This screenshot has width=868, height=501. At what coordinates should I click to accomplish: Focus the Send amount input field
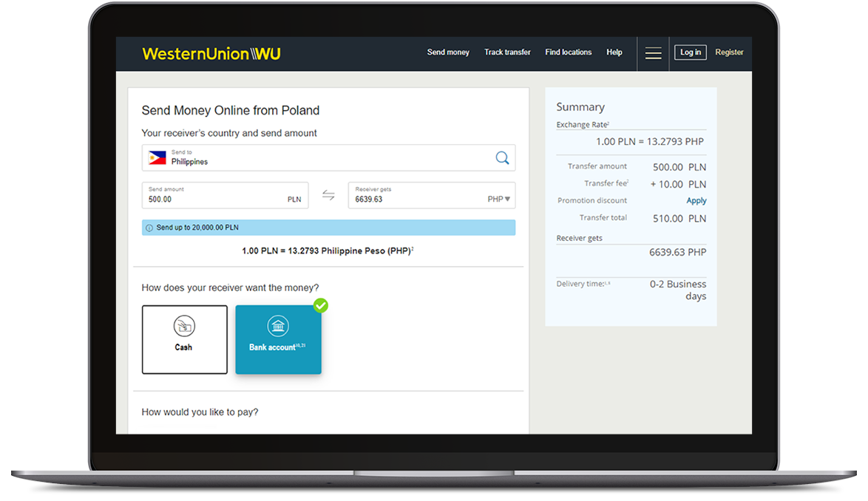point(214,199)
